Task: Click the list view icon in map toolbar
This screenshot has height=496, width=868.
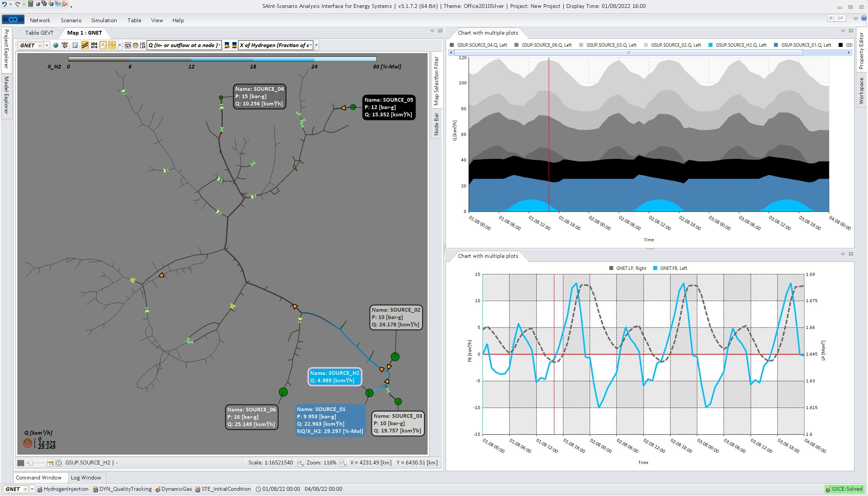Action: (75, 45)
